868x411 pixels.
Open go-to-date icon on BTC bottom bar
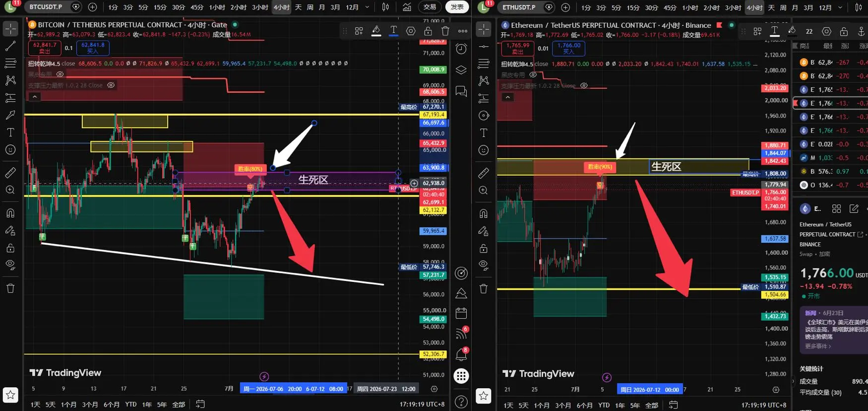200,404
